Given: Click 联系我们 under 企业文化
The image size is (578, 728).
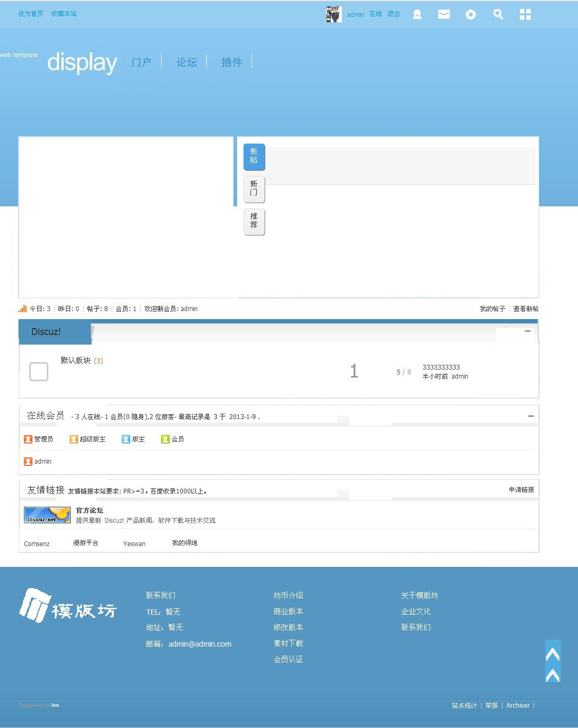Looking at the screenshot, I should click(x=416, y=627).
